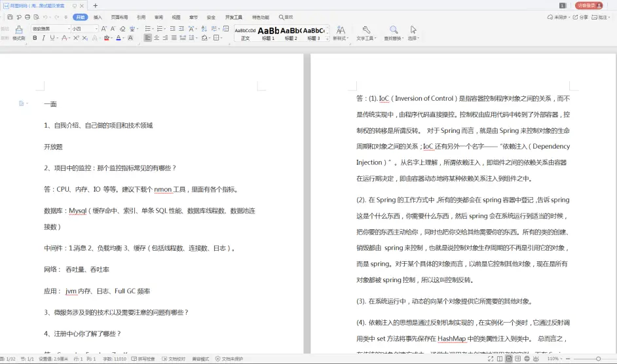Open the Page Layout (页面布局) tab

click(x=119, y=17)
